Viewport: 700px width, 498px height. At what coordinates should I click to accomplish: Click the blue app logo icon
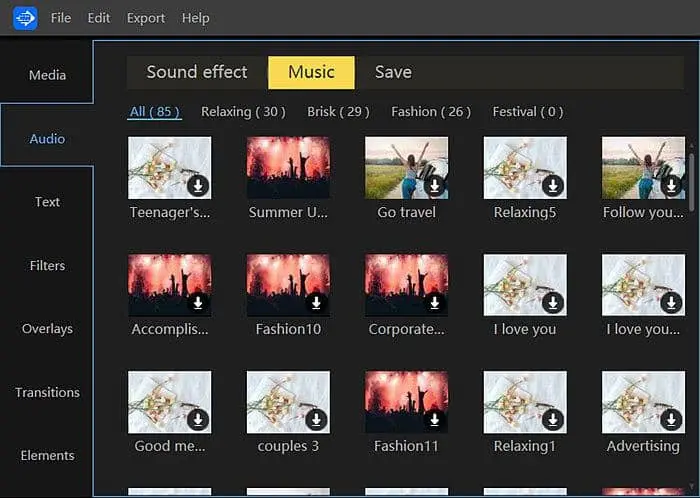(x=25, y=18)
